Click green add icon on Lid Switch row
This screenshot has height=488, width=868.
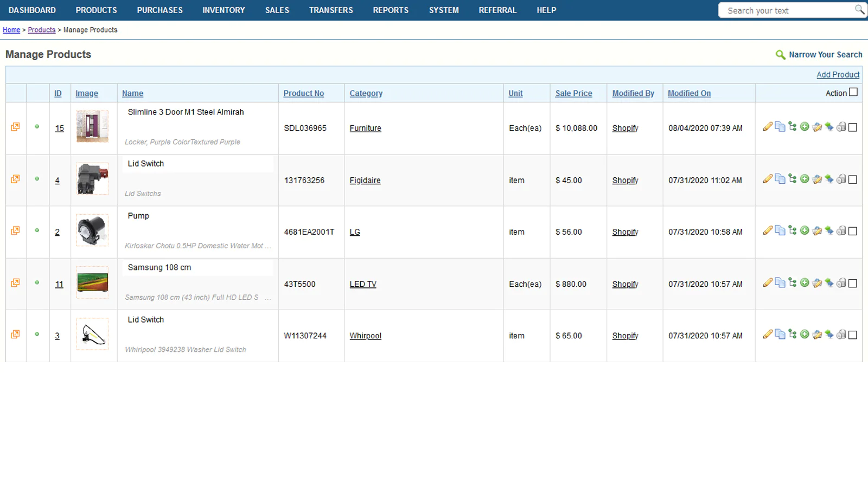pyautogui.click(x=805, y=178)
